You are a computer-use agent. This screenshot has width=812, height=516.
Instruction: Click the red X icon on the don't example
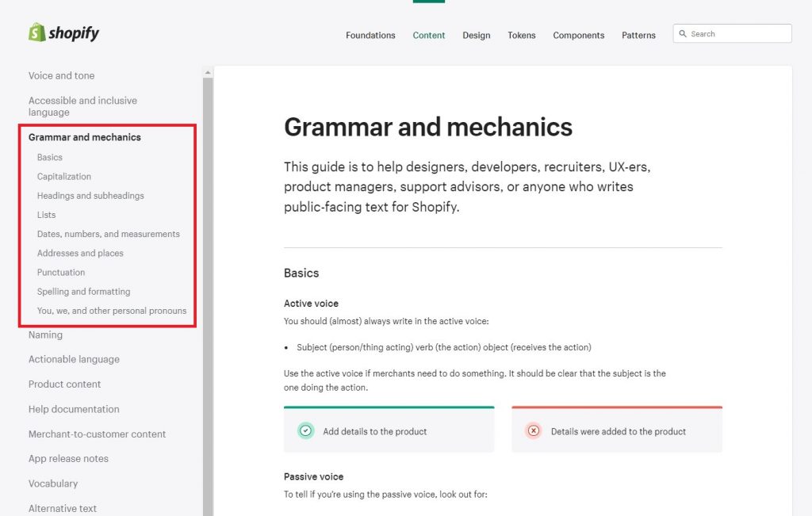pos(531,430)
